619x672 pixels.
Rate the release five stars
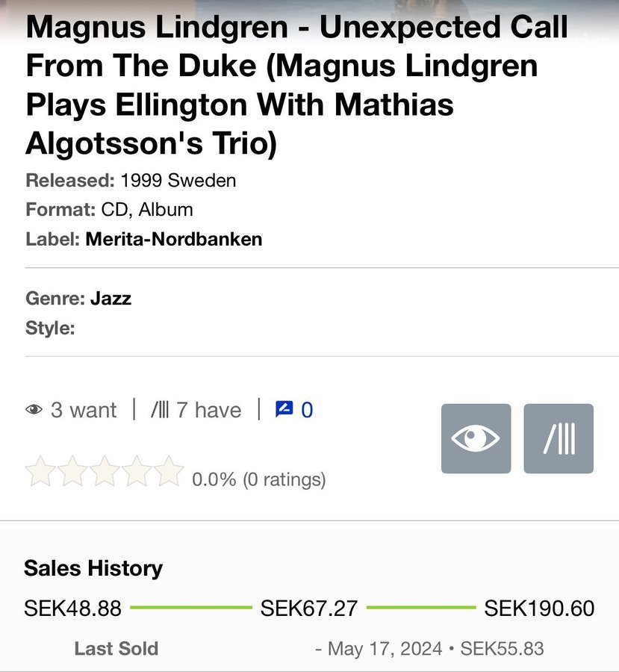(169, 471)
